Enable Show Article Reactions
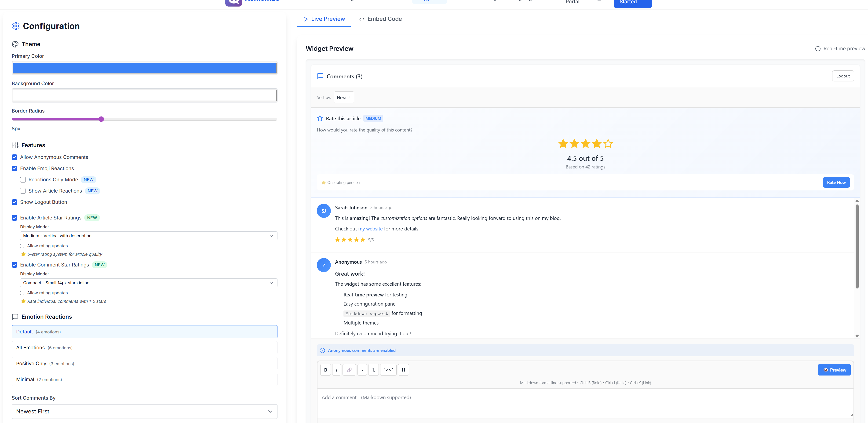 [23, 191]
